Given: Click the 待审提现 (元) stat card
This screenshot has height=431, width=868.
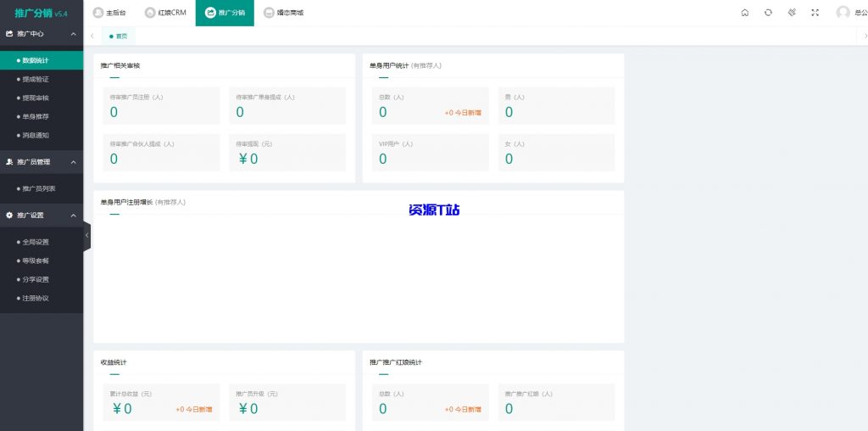Looking at the screenshot, I should pyautogui.click(x=287, y=153).
